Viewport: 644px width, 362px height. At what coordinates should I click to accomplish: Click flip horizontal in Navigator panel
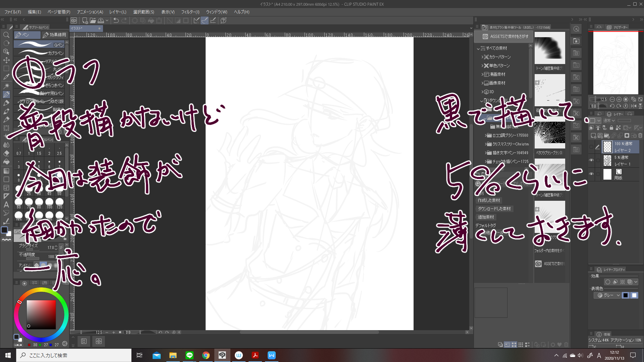[x=633, y=106]
